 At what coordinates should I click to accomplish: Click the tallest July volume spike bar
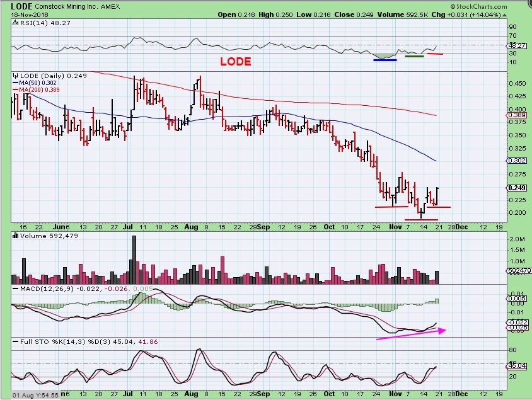[x=134, y=260]
